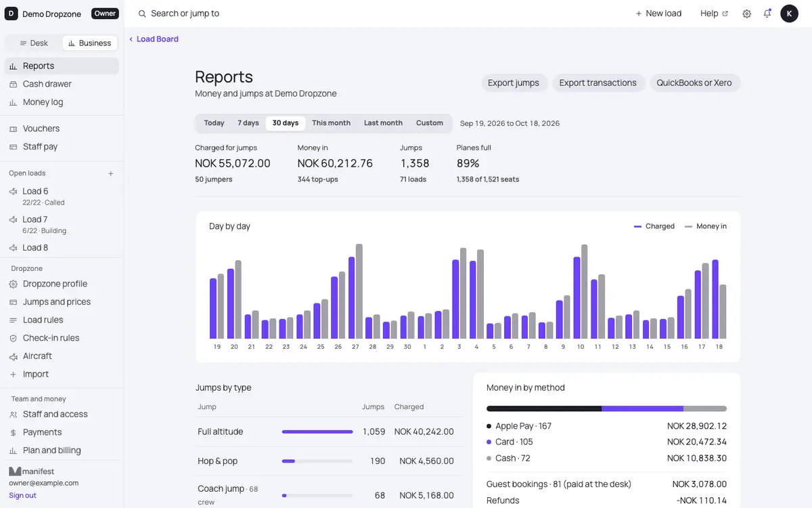812x508 pixels.
Task: Click the Apple Pay · 167 row
Action: [606, 426]
